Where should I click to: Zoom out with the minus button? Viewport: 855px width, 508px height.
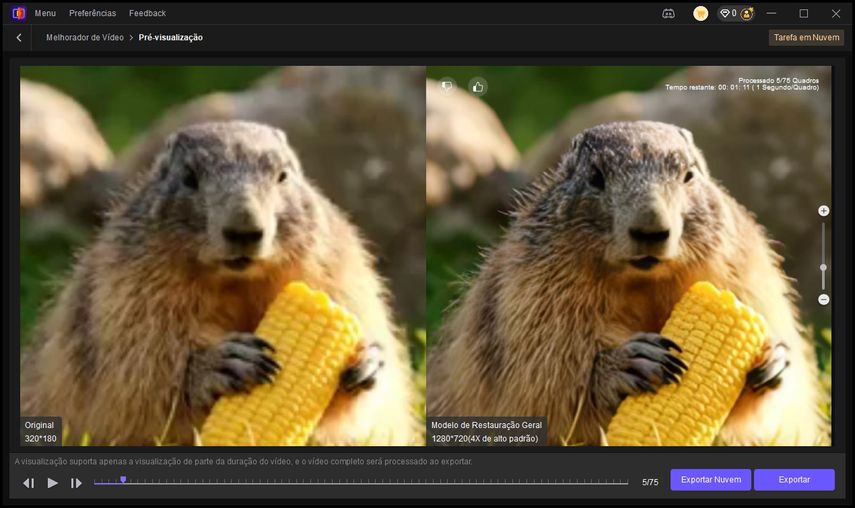(823, 299)
